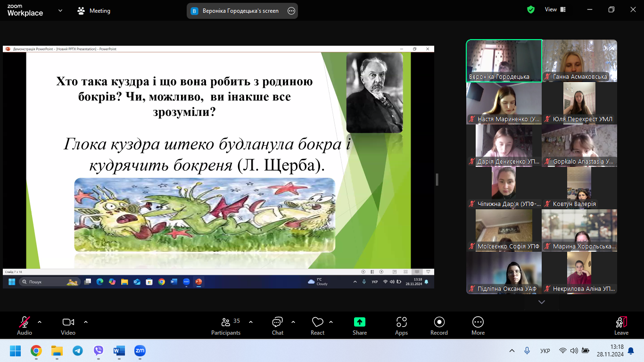Select Ковтун Валерія's video tile

coord(579,188)
